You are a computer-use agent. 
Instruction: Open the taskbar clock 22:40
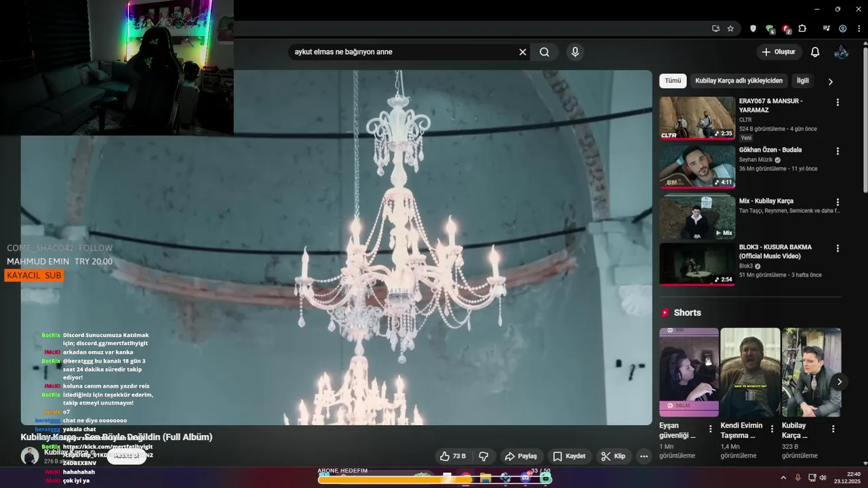click(847, 478)
